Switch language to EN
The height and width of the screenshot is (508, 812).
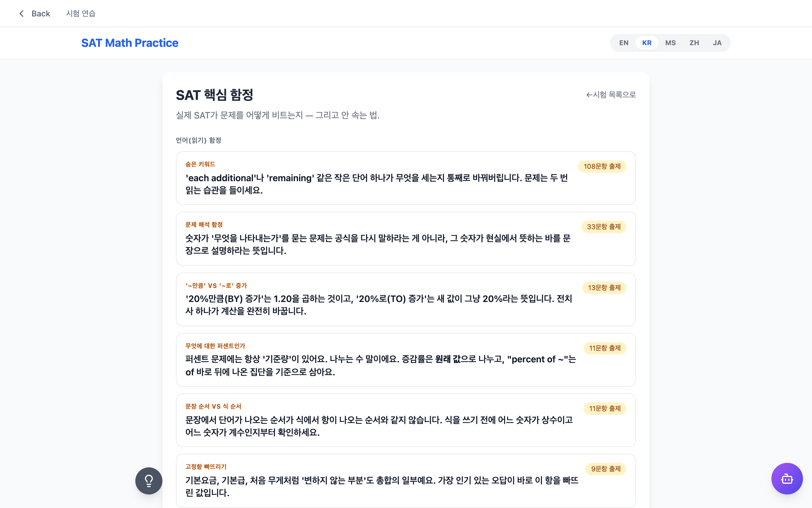(x=624, y=43)
